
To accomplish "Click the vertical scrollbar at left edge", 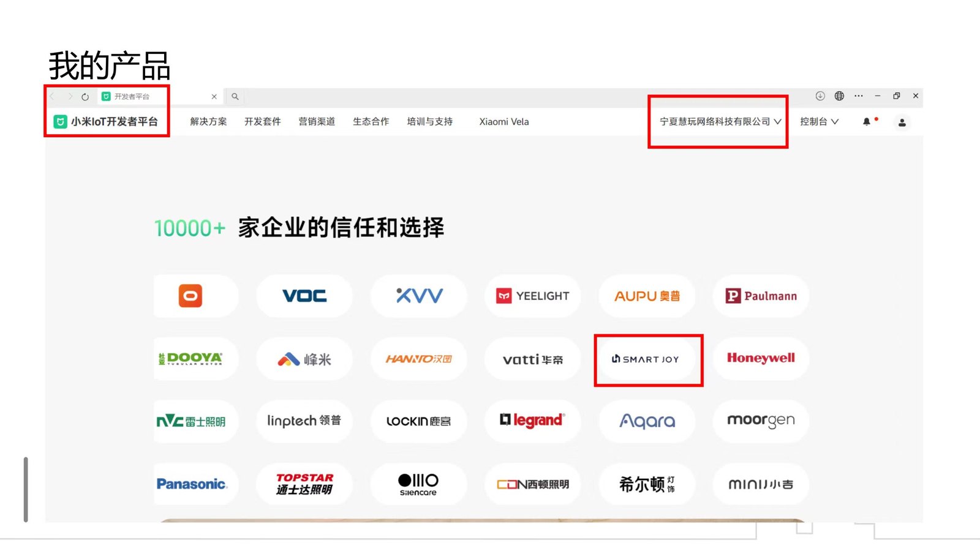I will click(26, 489).
